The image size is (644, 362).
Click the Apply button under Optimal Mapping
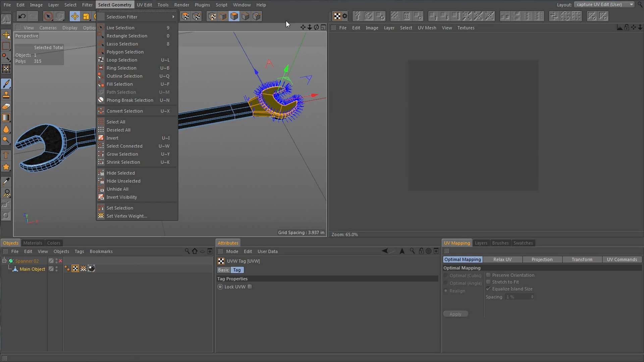coord(455,314)
